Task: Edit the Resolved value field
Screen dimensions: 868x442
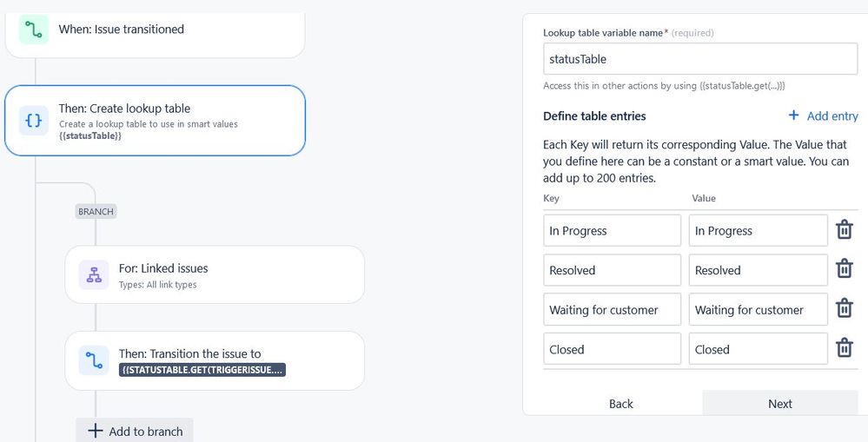Action: (758, 270)
